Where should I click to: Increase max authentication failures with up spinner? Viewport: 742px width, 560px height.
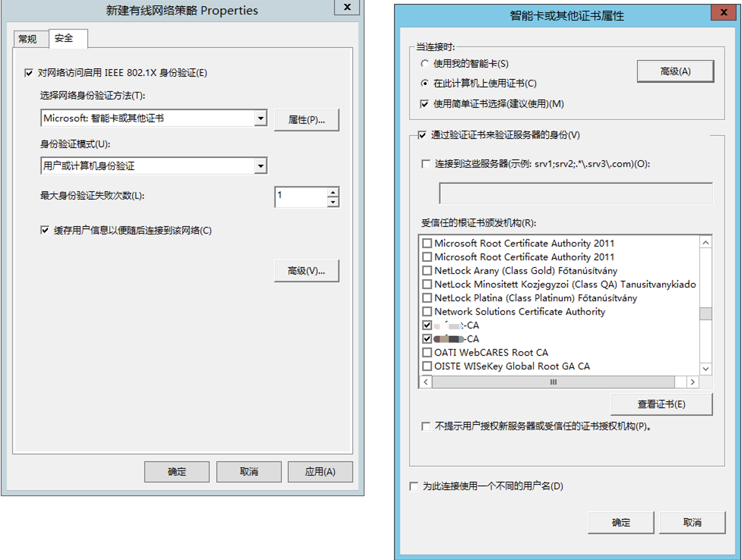333,192
